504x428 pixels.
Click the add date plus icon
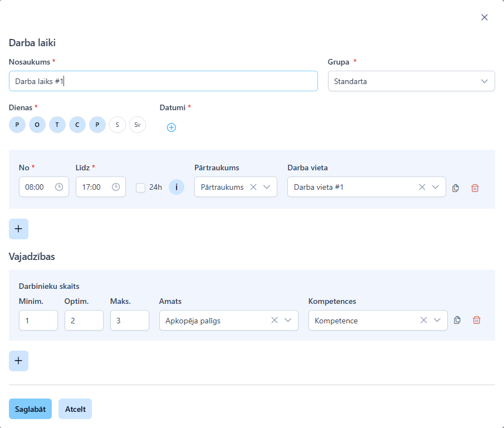coord(172,127)
